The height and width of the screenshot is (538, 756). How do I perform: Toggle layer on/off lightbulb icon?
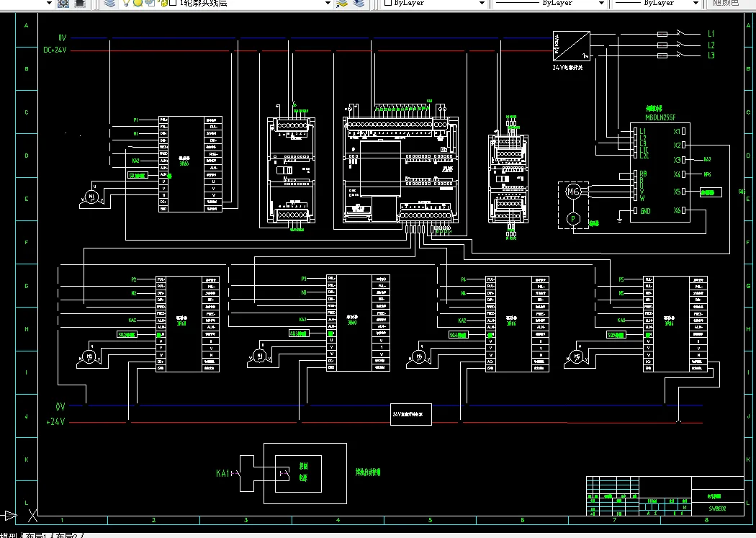[126, 3]
